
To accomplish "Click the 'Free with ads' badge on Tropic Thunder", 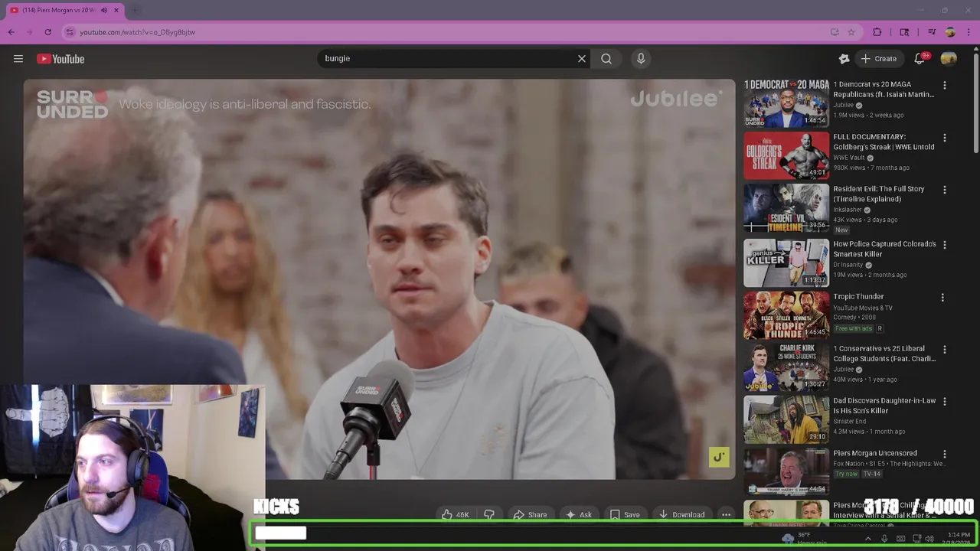I will click(x=854, y=328).
